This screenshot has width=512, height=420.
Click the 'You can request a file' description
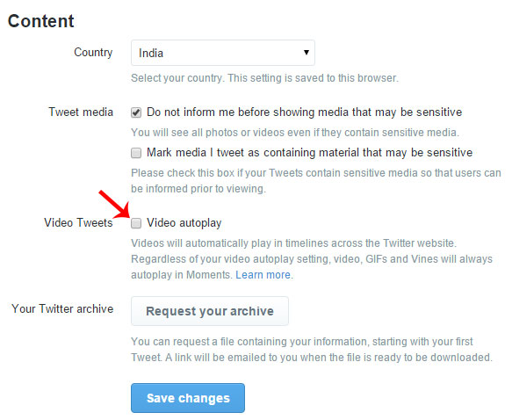[312, 350]
